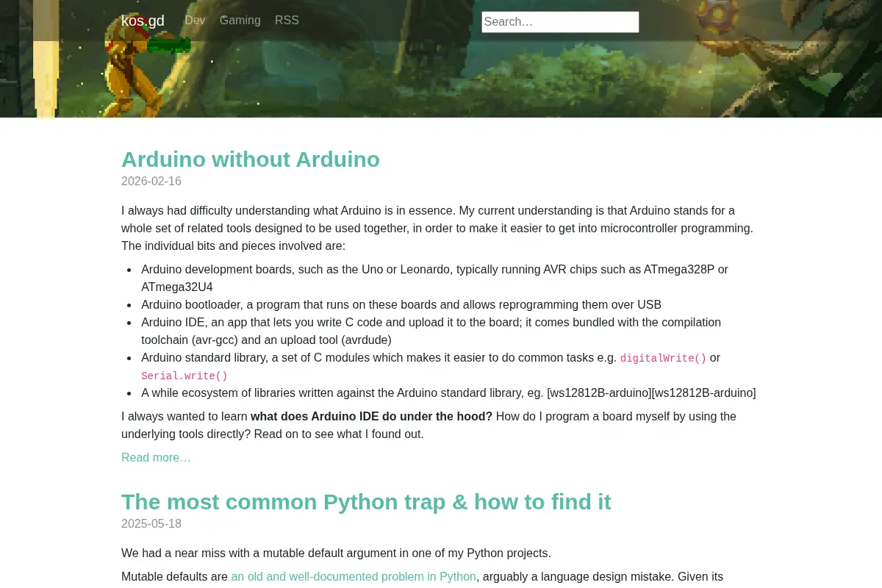Open the kos.gd home link
The height and width of the screenshot is (588, 882).
click(x=143, y=21)
